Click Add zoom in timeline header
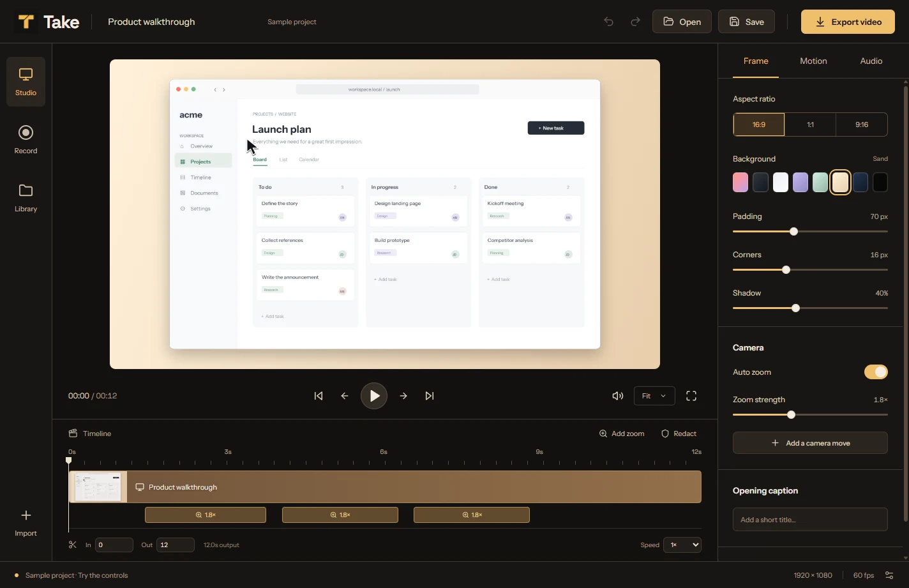 pos(622,433)
